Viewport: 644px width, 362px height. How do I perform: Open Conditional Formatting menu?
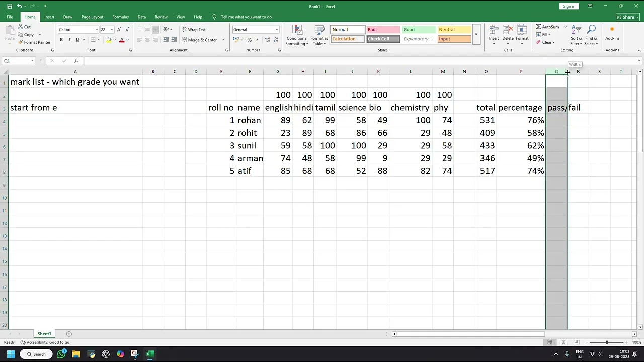(x=297, y=35)
